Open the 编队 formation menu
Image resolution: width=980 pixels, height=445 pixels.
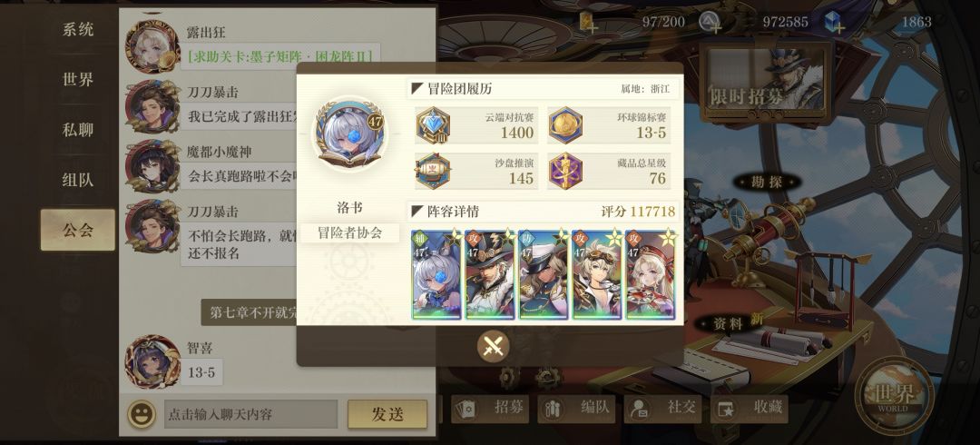pyautogui.click(x=575, y=408)
